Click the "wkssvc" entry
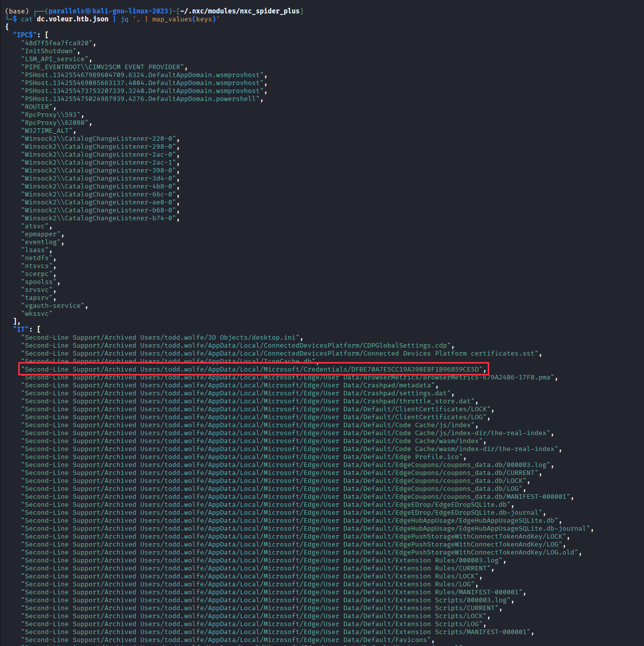 pyautogui.click(x=37, y=314)
